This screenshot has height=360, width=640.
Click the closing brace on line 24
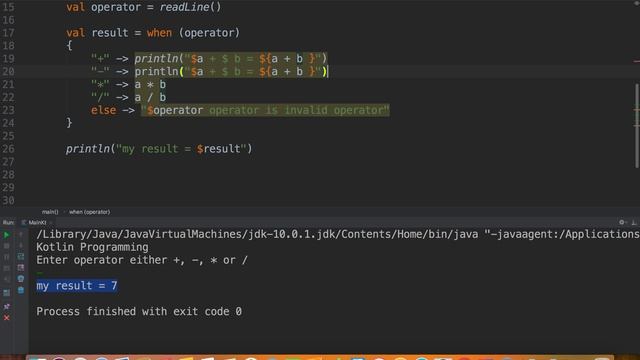click(x=69, y=123)
